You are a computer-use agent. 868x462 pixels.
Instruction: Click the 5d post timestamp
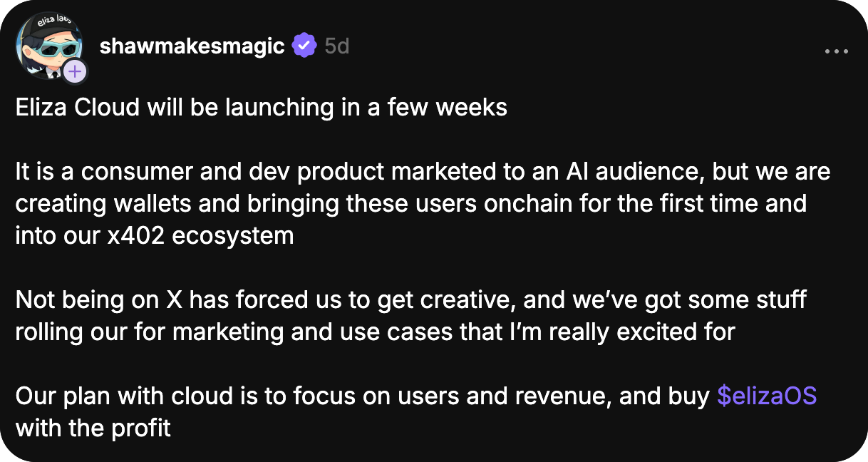coord(336,47)
